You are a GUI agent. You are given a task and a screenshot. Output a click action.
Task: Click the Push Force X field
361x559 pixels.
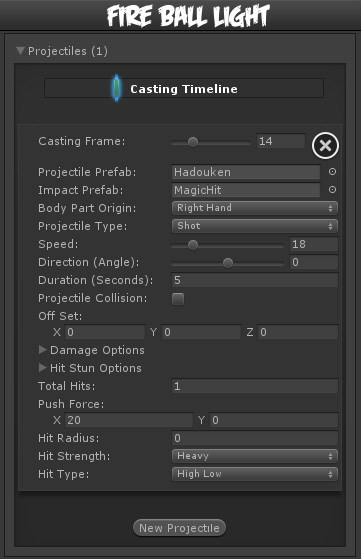pyautogui.click(x=129, y=420)
